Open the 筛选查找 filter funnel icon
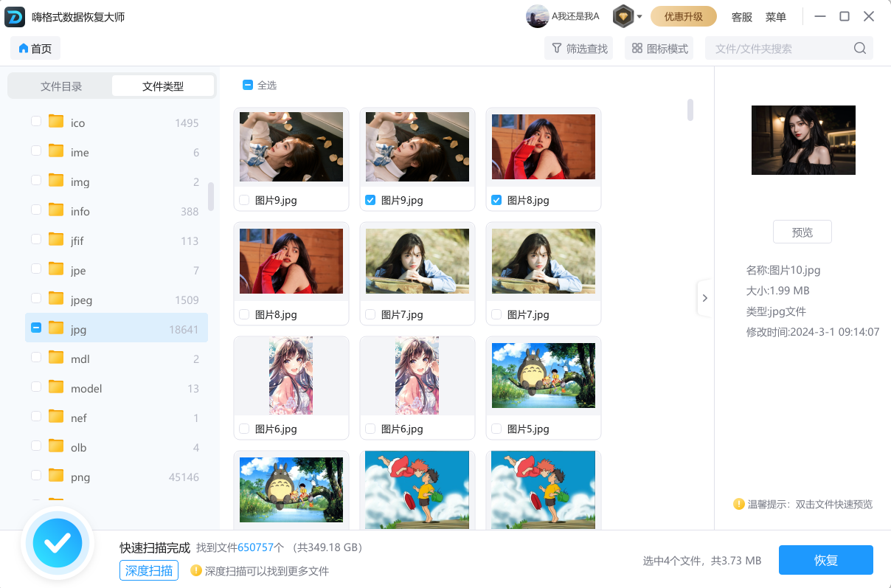This screenshot has height=588, width=891. coord(557,49)
